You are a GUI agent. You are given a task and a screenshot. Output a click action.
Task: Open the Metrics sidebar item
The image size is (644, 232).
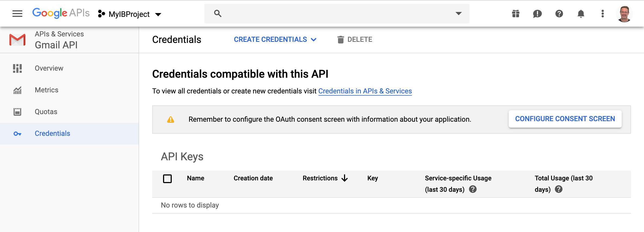(x=69, y=90)
